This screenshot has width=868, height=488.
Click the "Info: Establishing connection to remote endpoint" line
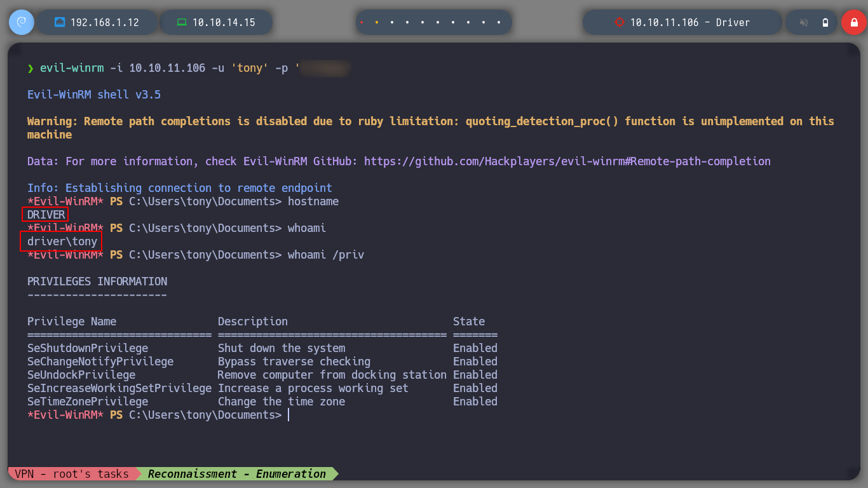point(180,188)
